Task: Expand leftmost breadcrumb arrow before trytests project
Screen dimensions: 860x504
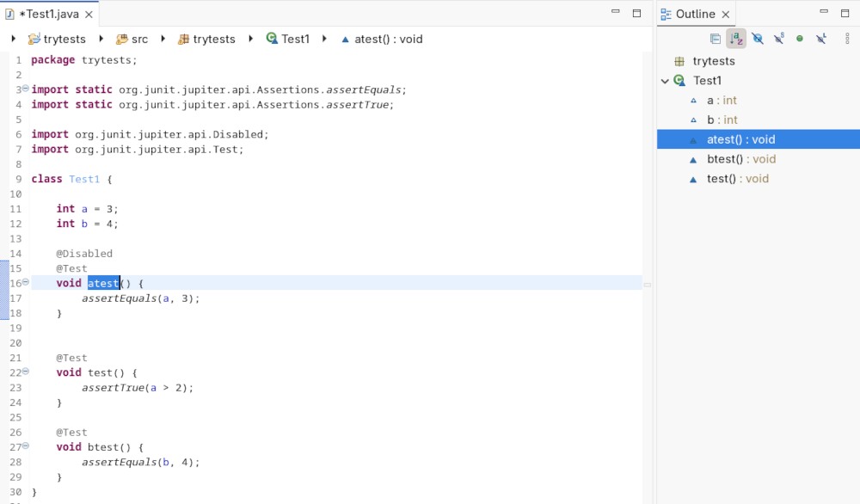Action: [14, 39]
